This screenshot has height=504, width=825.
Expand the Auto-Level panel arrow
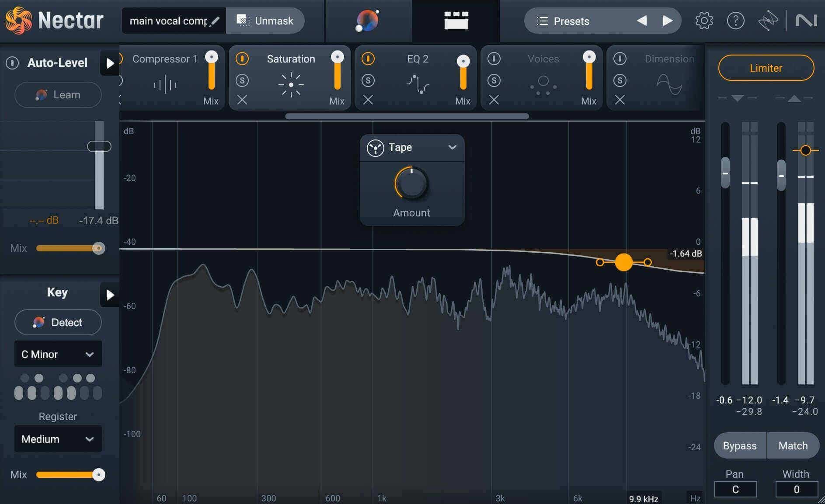[110, 63]
